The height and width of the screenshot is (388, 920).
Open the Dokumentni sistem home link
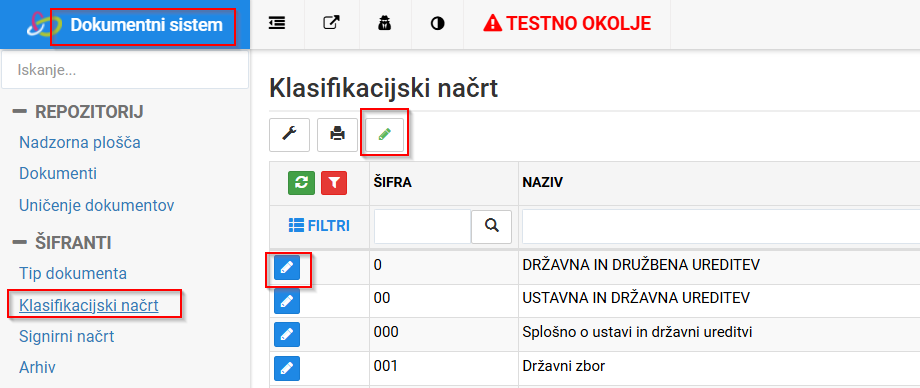point(146,25)
